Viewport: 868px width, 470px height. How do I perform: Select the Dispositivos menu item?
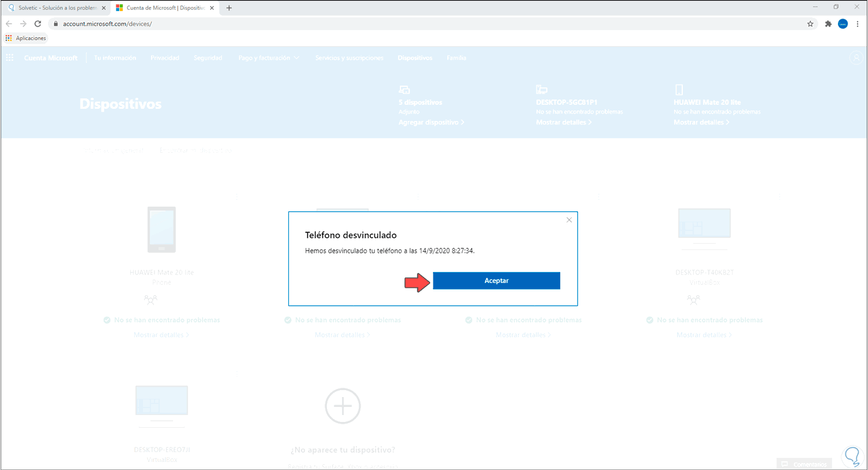pyautogui.click(x=415, y=58)
